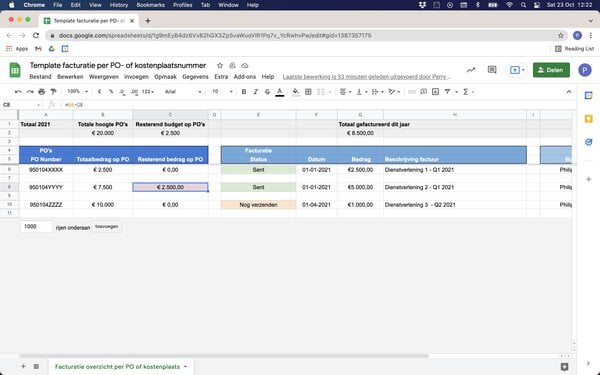The width and height of the screenshot is (600, 375).
Task: Open the activity dashboard trend icon
Action: pyautogui.click(x=471, y=70)
